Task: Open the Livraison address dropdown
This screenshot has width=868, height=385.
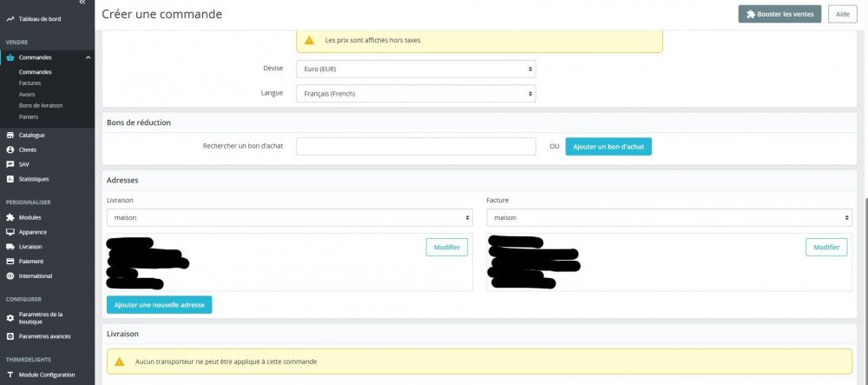Action: click(290, 218)
